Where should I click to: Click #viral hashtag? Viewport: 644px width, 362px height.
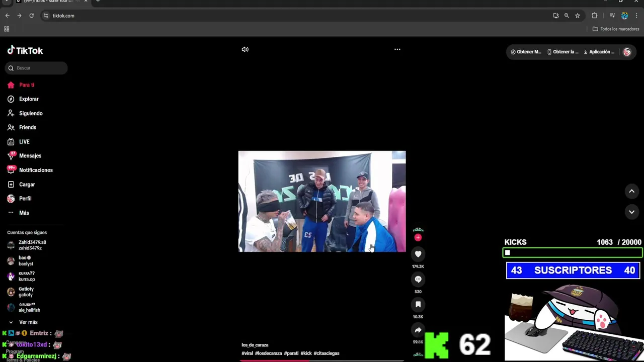tap(247, 353)
